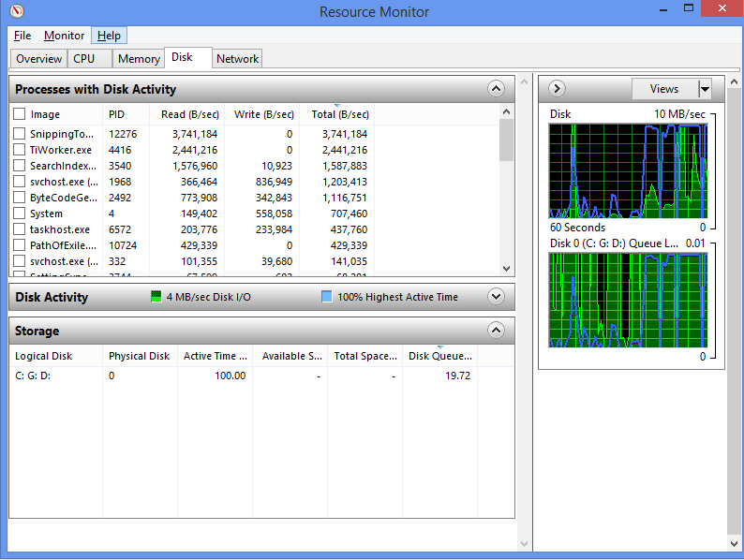
Task: Check the System process checkbox
Action: pos(20,214)
